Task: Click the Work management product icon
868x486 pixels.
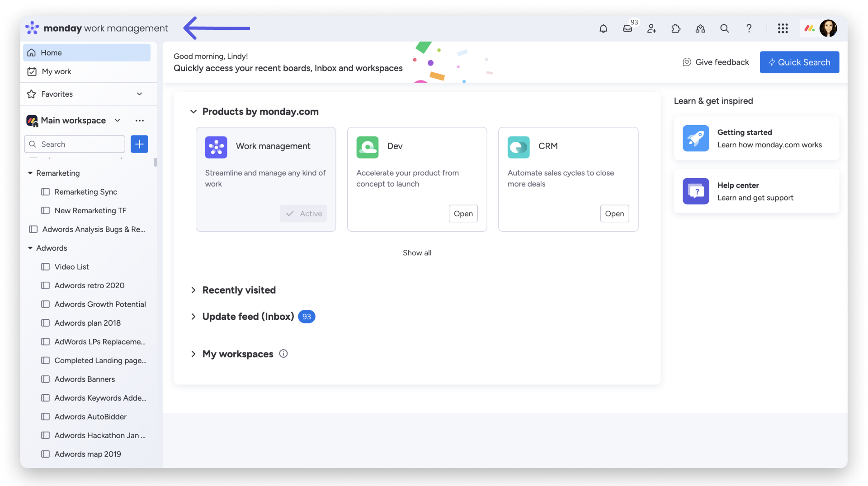Action: pyautogui.click(x=216, y=147)
